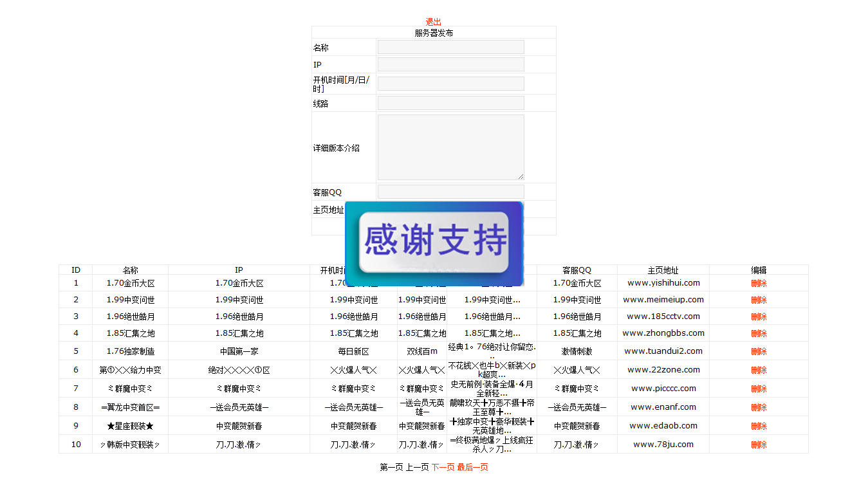Click the 编辑 column header
Image resolution: width=868 pixels, height=487 pixels.
tap(759, 270)
